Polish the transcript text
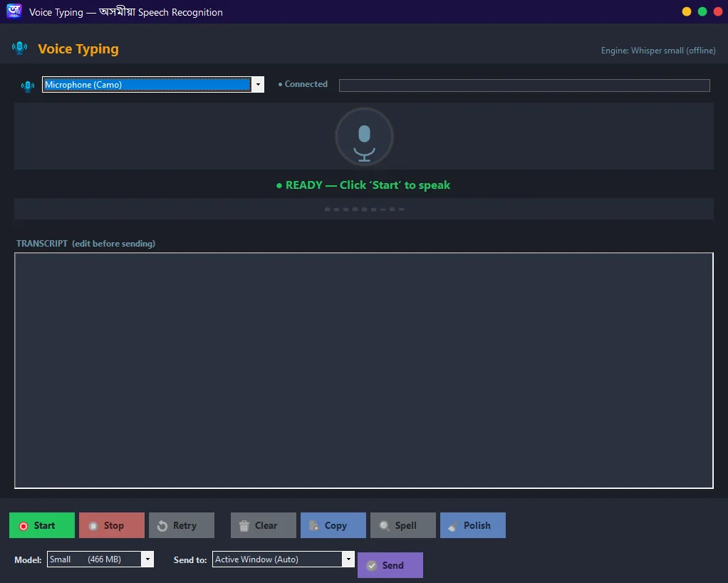Image resolution: width=728 pixels, height=583 pixels. pos(473,525)
